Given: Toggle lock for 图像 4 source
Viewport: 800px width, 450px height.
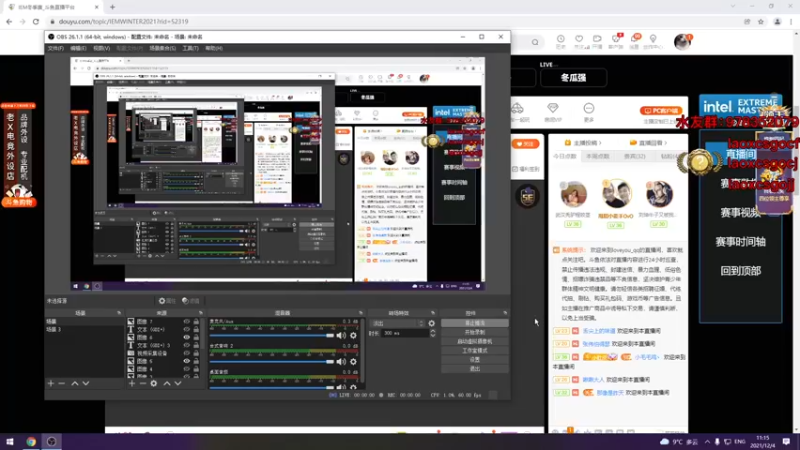Looking at the screenshot, I should click(x=196, y=369).
